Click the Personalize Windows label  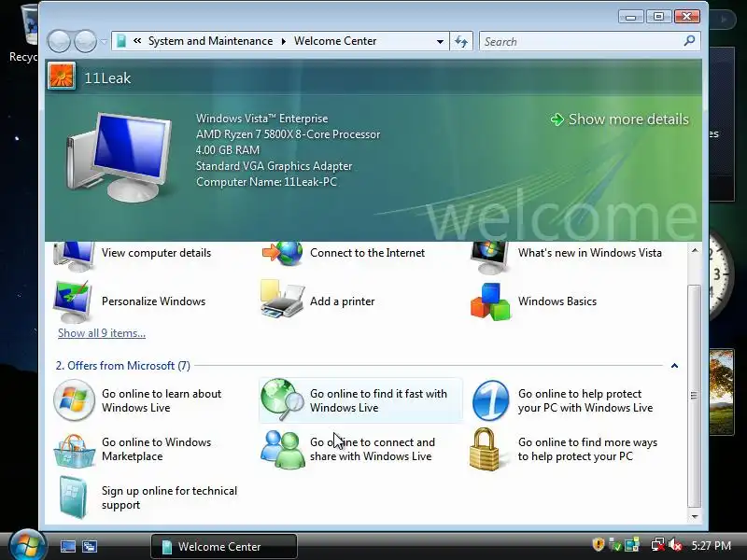[153, 301]
